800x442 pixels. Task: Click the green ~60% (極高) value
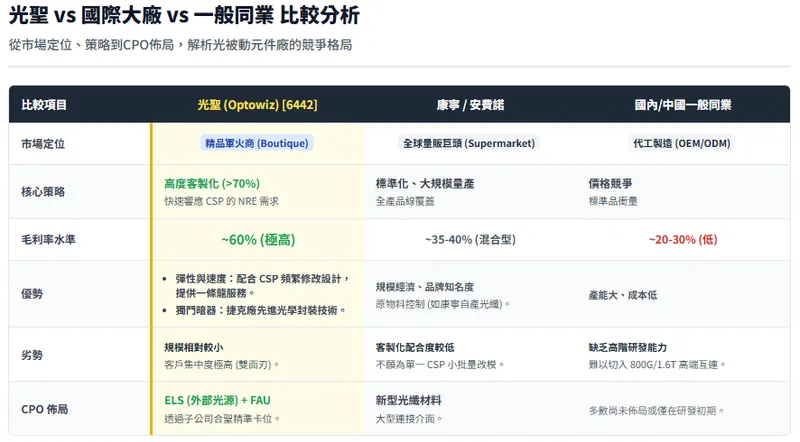click(258, 239)
